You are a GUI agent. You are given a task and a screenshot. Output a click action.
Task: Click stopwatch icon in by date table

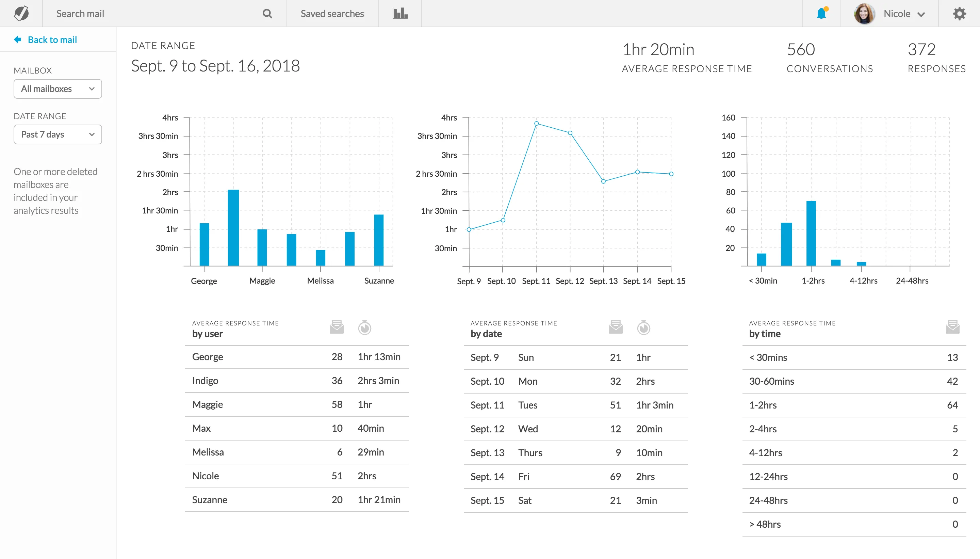pos(643,328)
